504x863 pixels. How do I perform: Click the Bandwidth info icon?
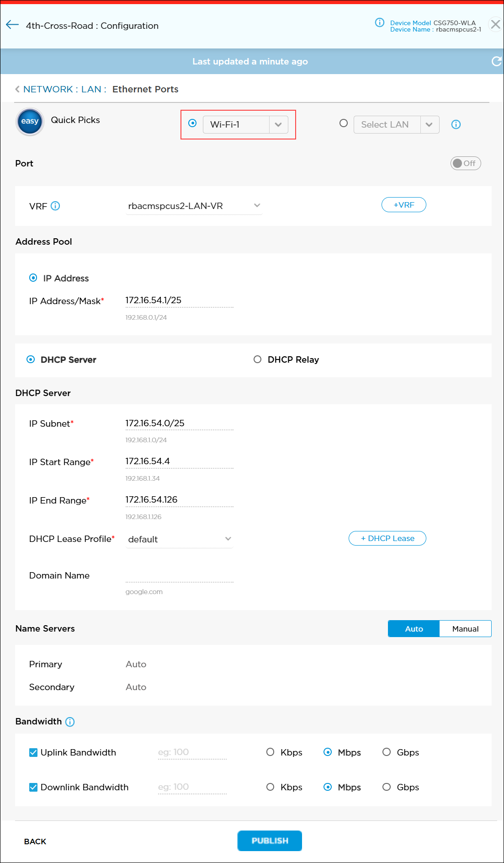point(70,722)
